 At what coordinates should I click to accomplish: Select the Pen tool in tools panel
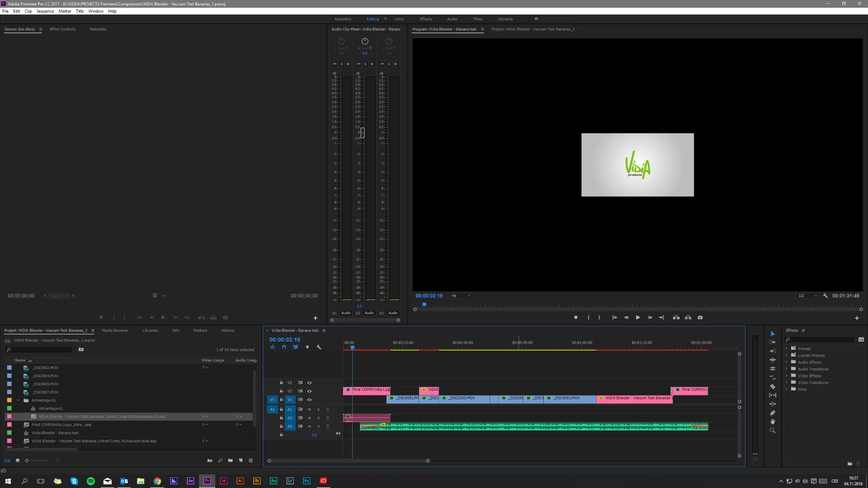tap(773, 413)
